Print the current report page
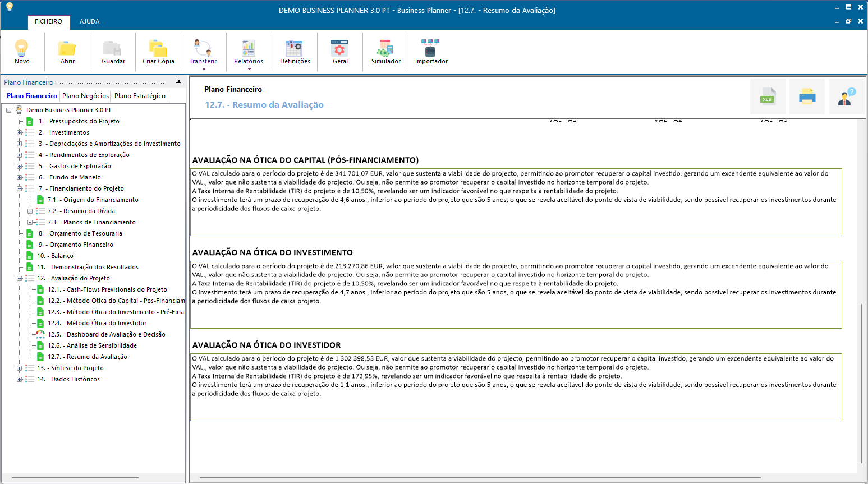 tap(807, 96)
